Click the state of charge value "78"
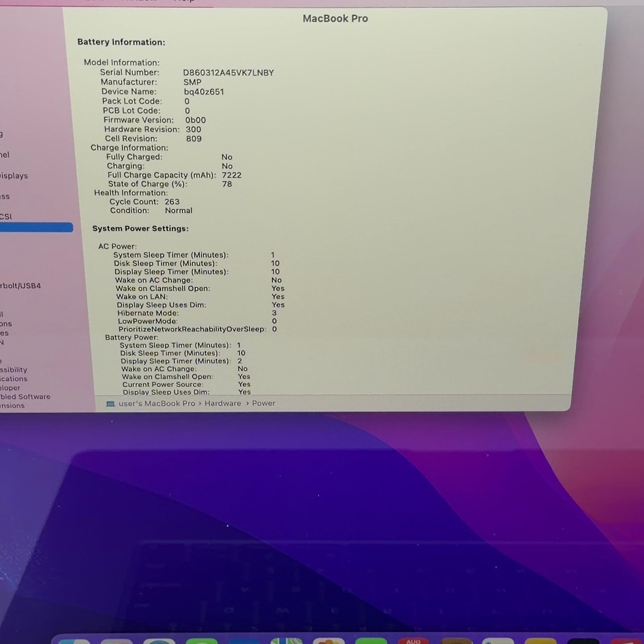This screenshot has height=644, width=644. coord(227,184)
